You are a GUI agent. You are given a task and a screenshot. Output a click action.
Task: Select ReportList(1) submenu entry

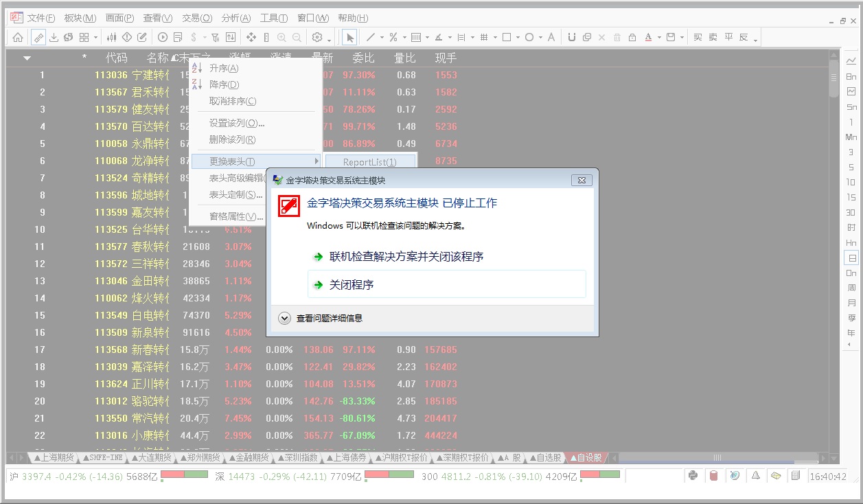click(370, 162)
